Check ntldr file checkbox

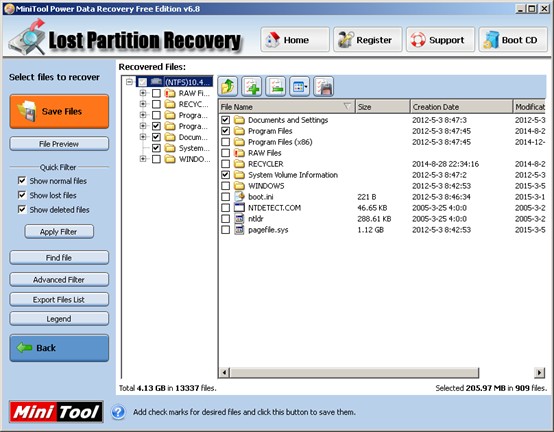click(x=225, y=219)
